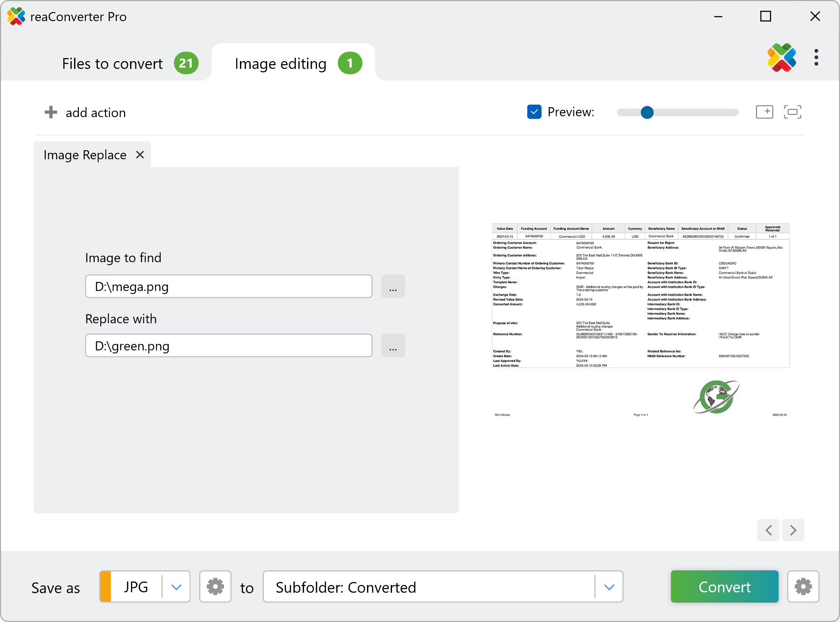Open the conversion settings gear beside Convert

pos(803,587)
